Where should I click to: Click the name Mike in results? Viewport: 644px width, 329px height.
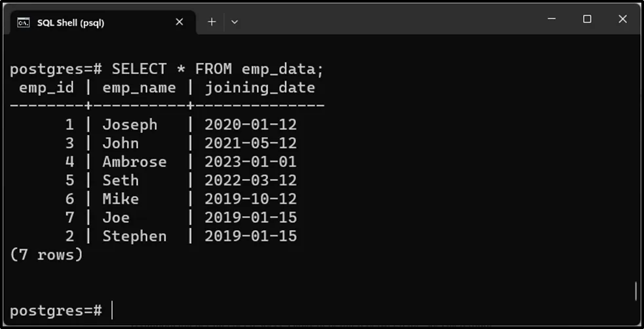[121, 199]
